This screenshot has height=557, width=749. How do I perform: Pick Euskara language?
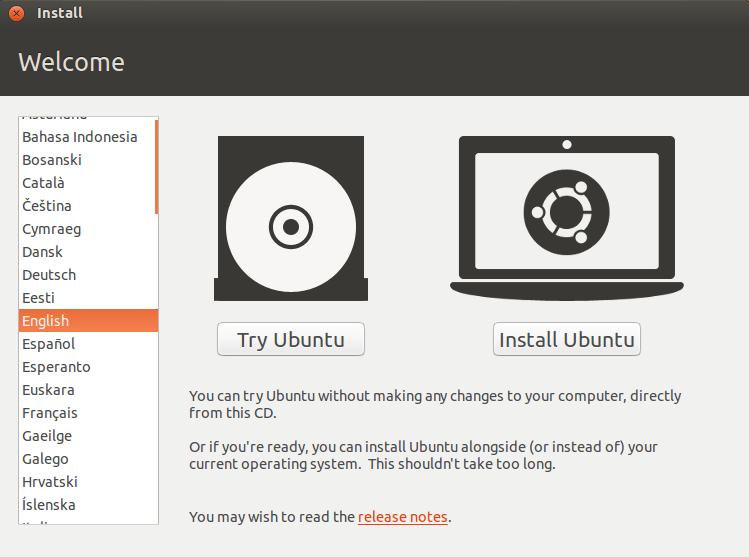(x=88, y=390)
